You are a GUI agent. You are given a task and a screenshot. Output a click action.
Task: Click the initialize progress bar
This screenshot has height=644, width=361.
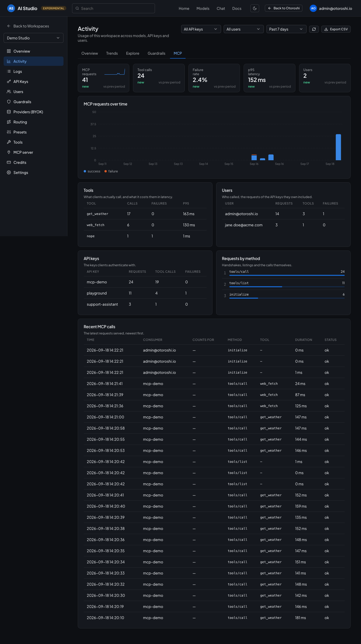pyautogui.click(x=287, y=298)
